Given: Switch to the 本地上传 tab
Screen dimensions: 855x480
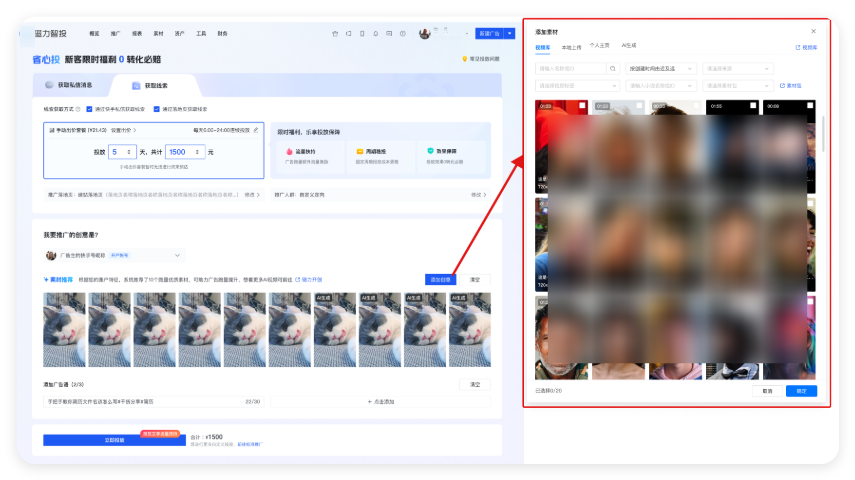Looking at the screenshot, I should [571, 47].
